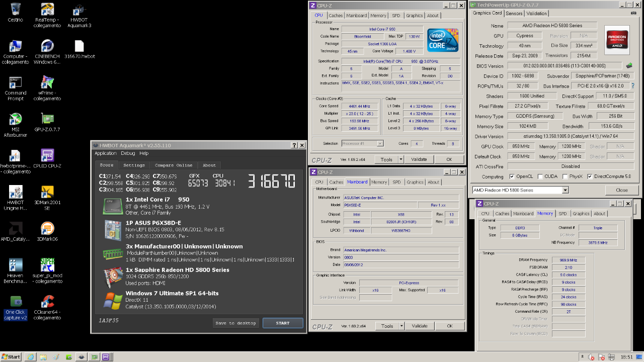Open the Command Prompt desktop icon

pyautogui.click(x=16, y=88)
